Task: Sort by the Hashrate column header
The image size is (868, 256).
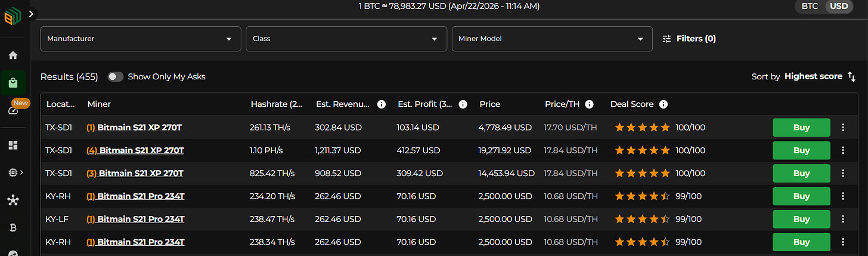Action: [x=277, y=104]
